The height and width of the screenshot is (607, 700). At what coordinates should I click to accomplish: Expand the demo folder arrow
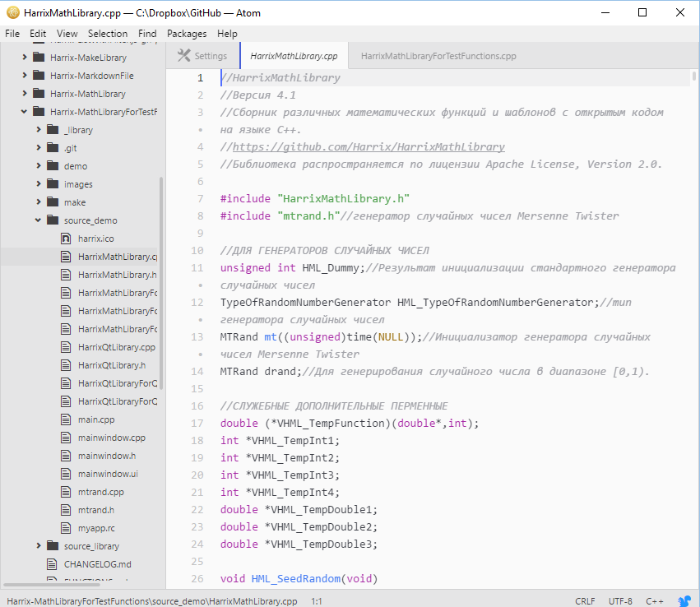tap(39, 165)
